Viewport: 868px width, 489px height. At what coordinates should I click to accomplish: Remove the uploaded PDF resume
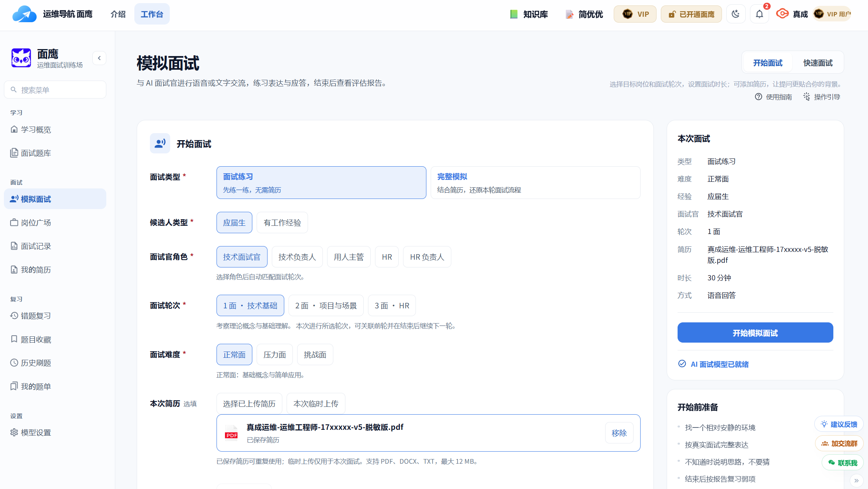click(x=619, y=433)
